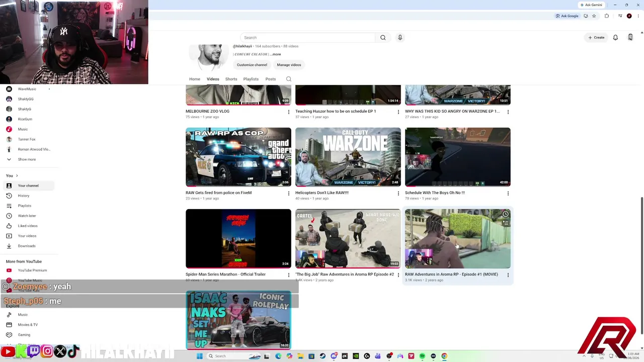The height and width of the screenshot is (362, 644).
Task: Open the Spider-Man Series Marathon thumbnail
Action: click(x=238, y=239)
